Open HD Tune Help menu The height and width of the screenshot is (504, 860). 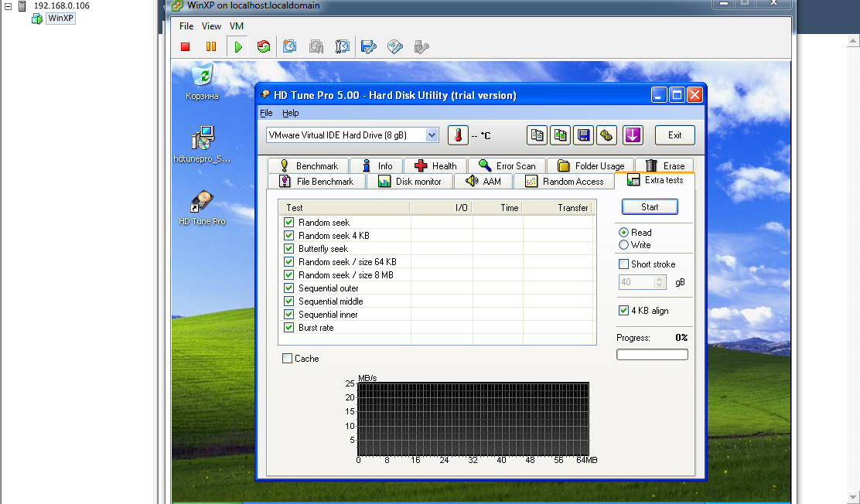click(x=290, y=113)
